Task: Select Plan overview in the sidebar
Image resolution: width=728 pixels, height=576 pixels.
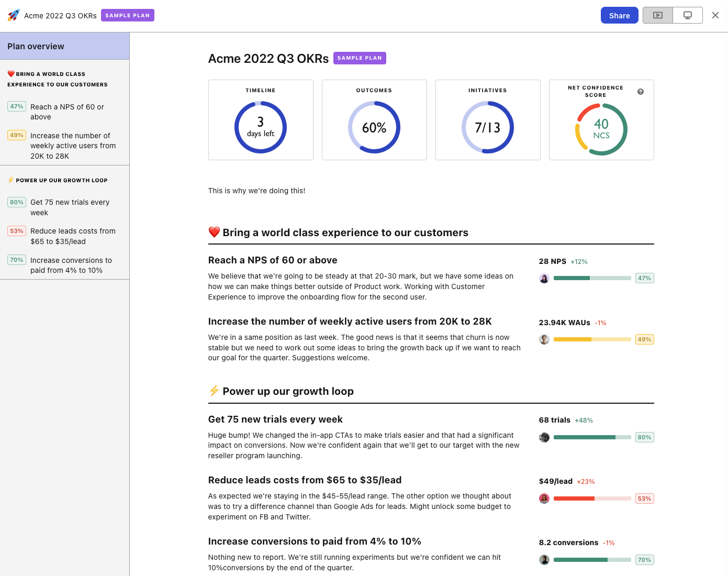Action: pos(65,46)
